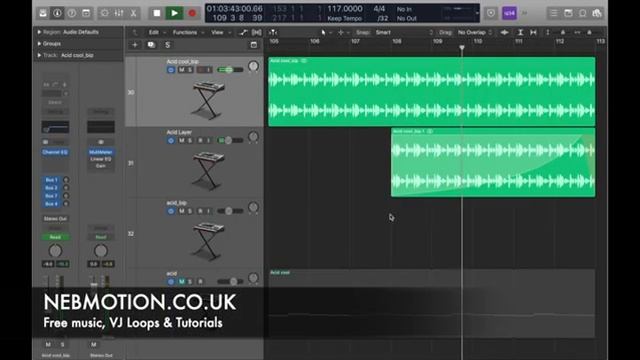Viewport: 640px width, 360px height.
Task: Toggle the Inspector button
Action: pyautogui.click(x=57, y=13)
